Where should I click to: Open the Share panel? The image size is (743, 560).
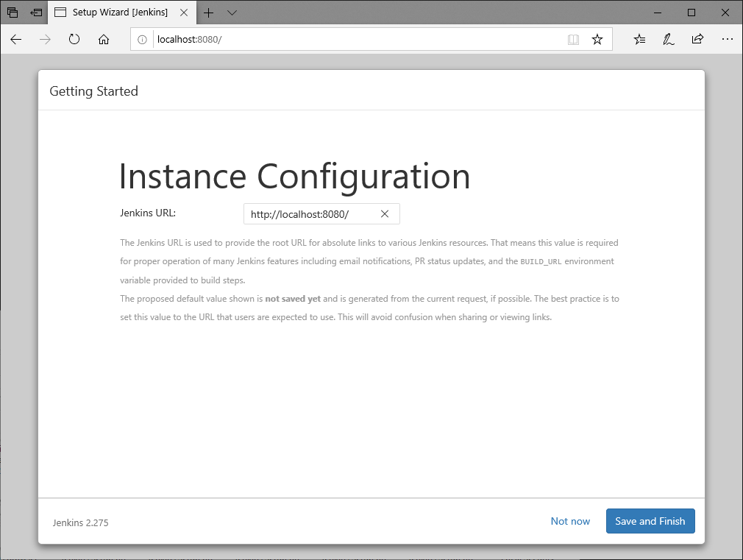pyautogui.click(x=697, y=39)
